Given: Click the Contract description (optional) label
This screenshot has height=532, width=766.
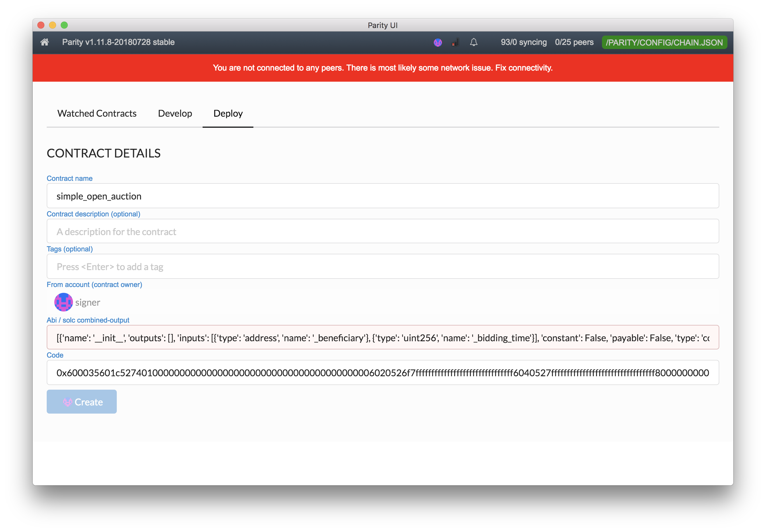Looking at the screenshot, I should [93, 214].
